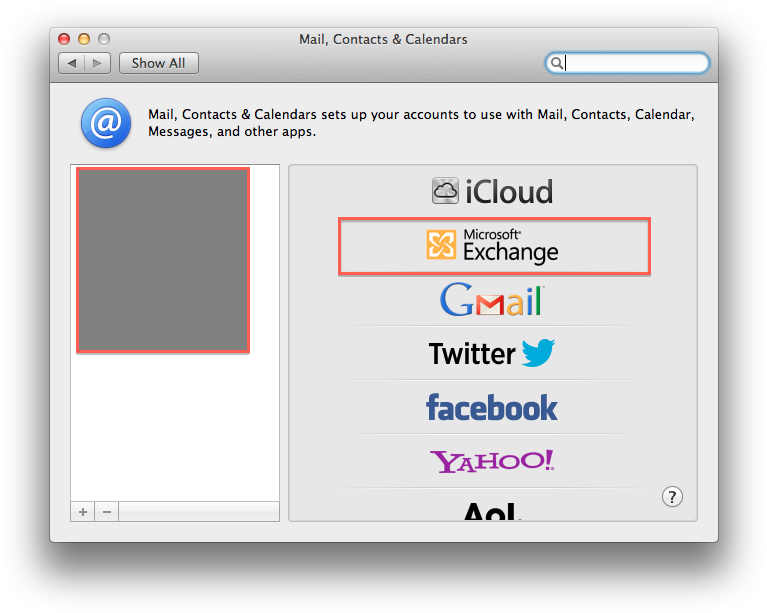Minimize the window using the yellow button

coord(84,39)
